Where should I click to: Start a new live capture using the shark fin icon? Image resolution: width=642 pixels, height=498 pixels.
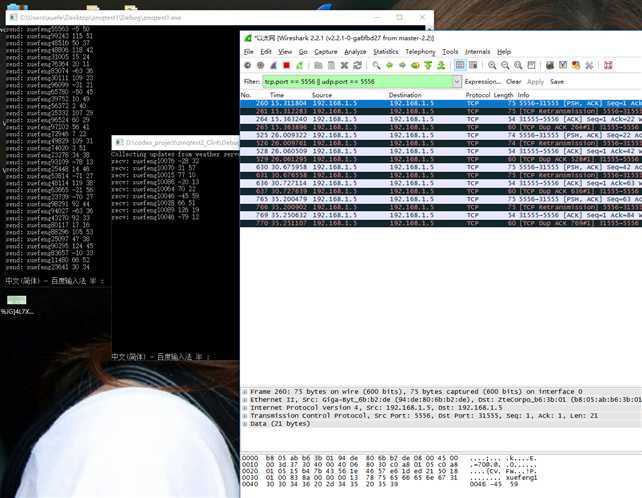(274, 65)
